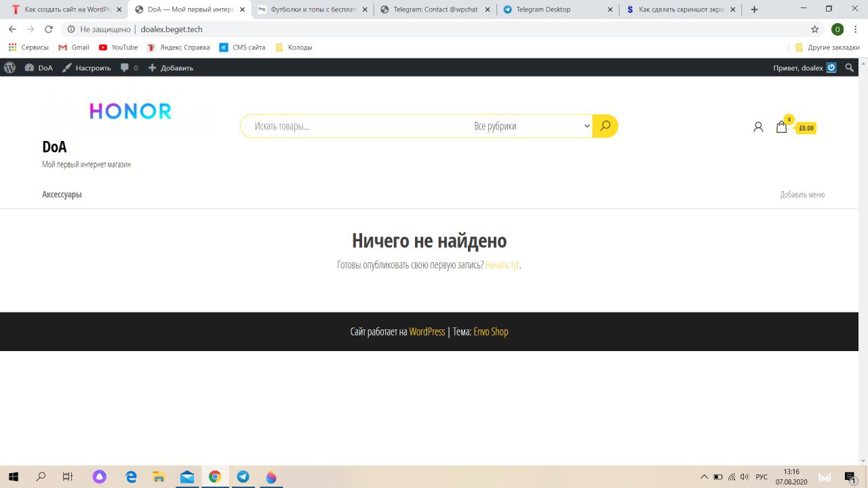Open volume control in system tray
Viewport: 868px width, 488px height.
(x=744, y=477)
